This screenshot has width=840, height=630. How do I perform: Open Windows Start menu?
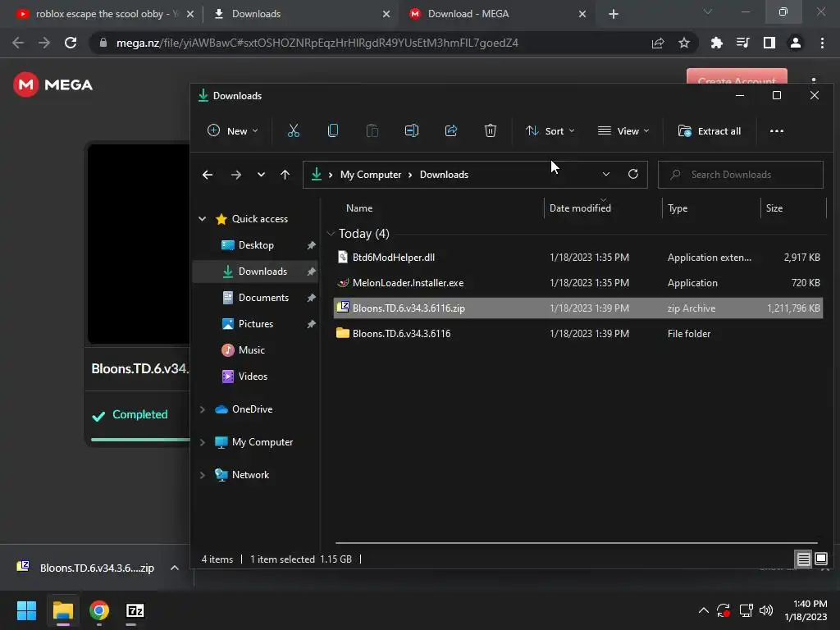pyautogui.click(x=26, y=610)
